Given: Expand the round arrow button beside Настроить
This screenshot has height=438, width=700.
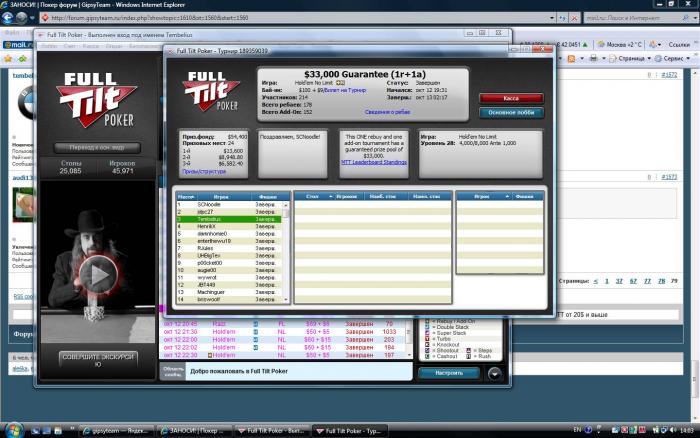Looking at the screenshot, I should (494, 374).
